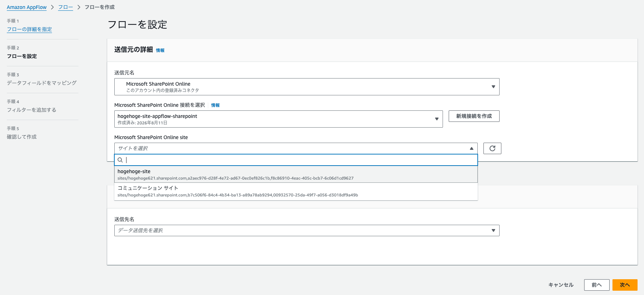
Task: Click the フローを設定 page heading
Action: (137, 24)
